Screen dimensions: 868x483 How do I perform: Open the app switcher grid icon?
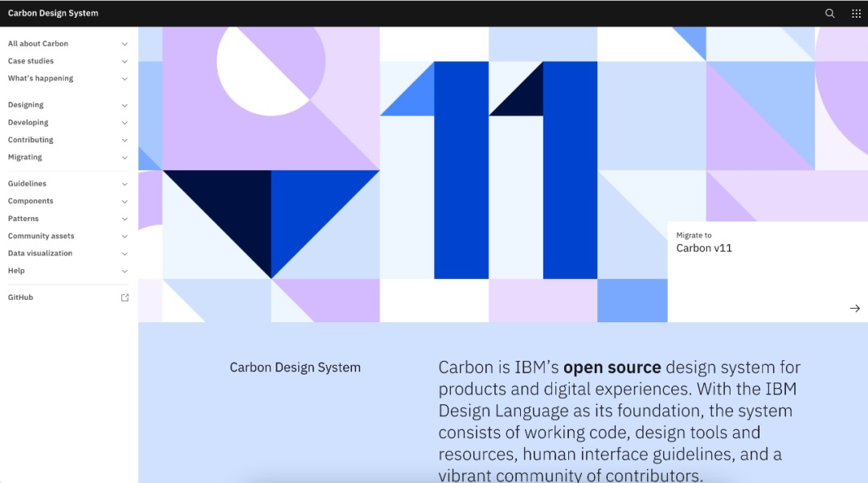click(x=856, y=14)
